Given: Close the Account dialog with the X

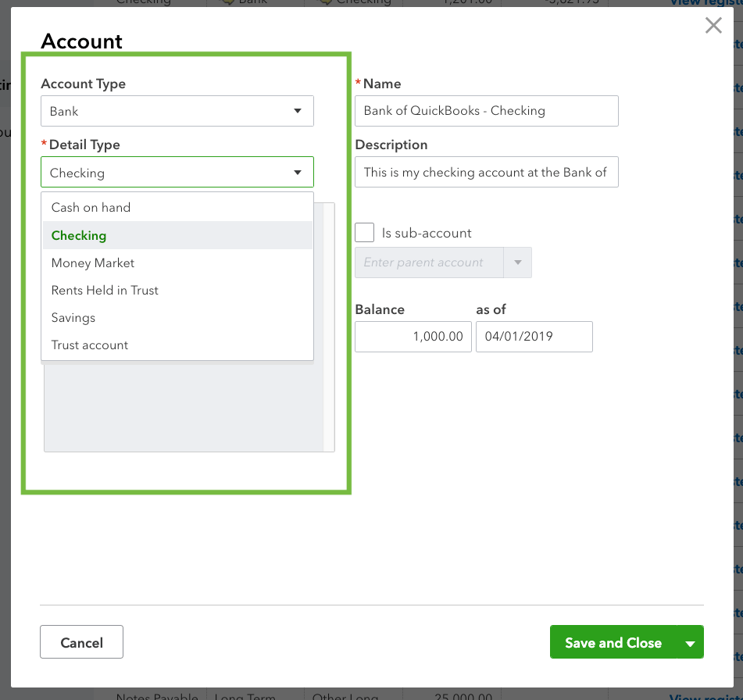Looking at the screenshot, I should click(x=713, y=26).
